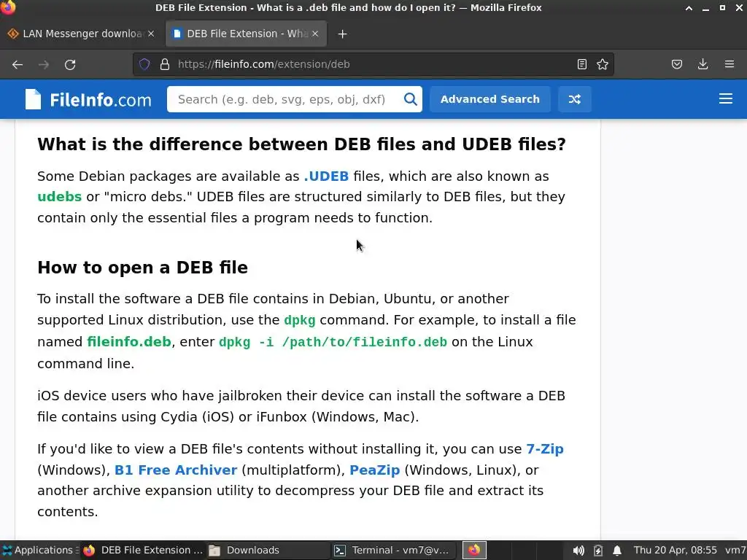747x560 pixels.
Task: Click the green 'dpkg' command word
Action: pos(300,320)
